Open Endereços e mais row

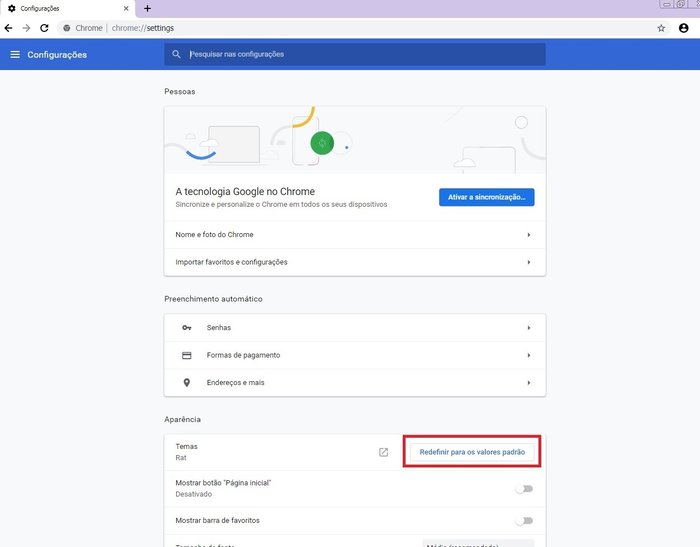click(355, 383)
